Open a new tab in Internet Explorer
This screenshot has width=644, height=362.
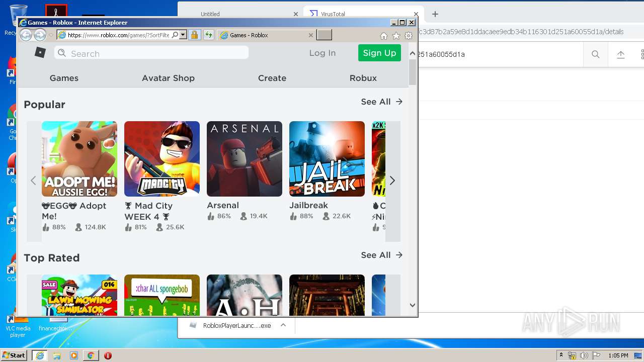tap(325, 35)
